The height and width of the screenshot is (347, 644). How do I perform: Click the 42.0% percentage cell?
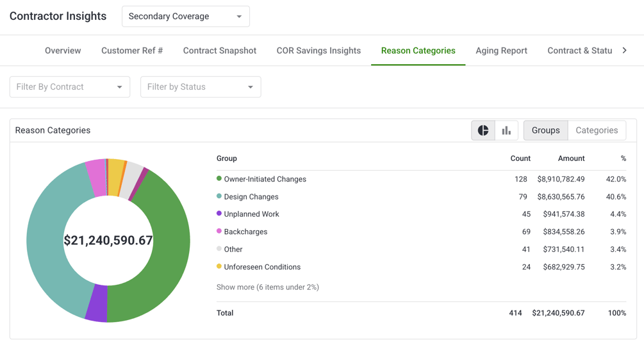tap(616, 179)
